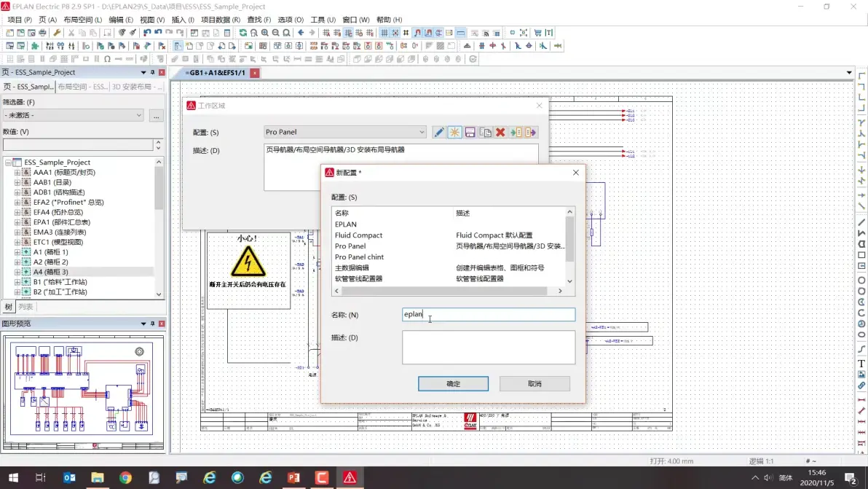Click the 数值 (V) input field
Screen dimensions: 868x489
point(78,144)
